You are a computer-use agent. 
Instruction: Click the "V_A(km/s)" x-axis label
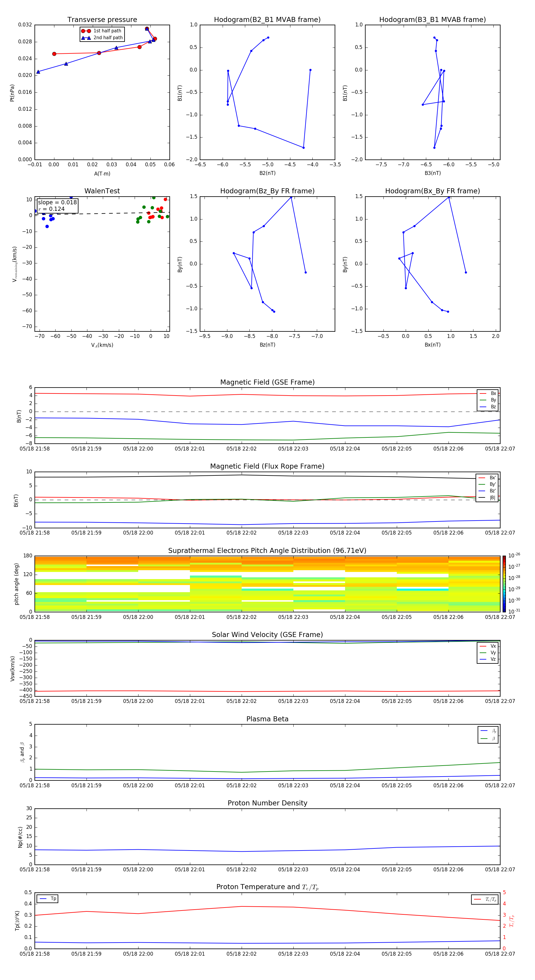(x=102, y=345)
